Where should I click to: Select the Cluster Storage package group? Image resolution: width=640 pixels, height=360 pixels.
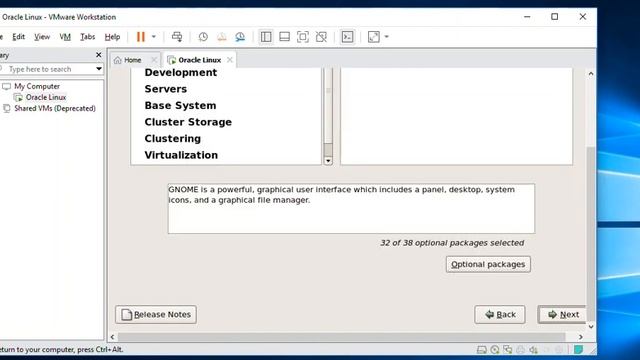[x=188, y=122]
